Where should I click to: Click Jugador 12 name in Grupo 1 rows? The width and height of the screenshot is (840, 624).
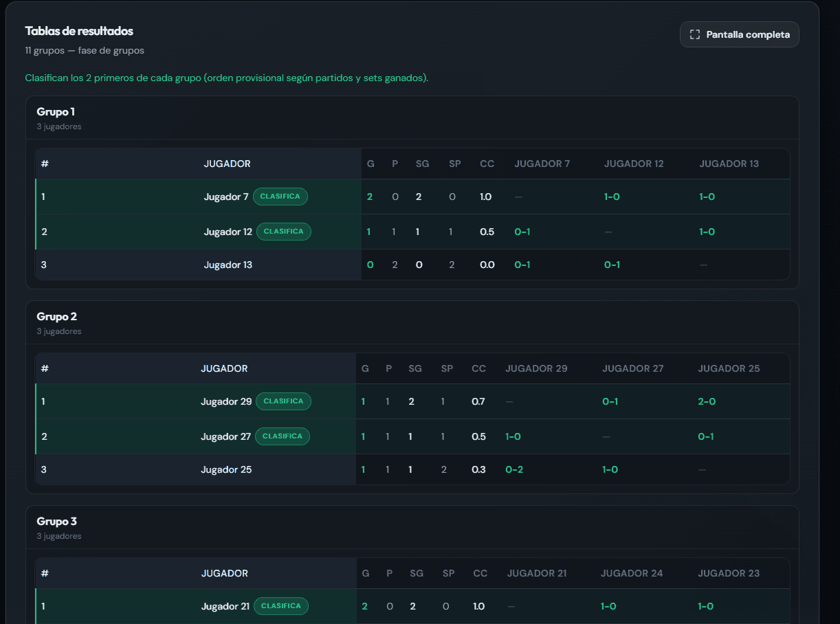(x=228, y=232)
